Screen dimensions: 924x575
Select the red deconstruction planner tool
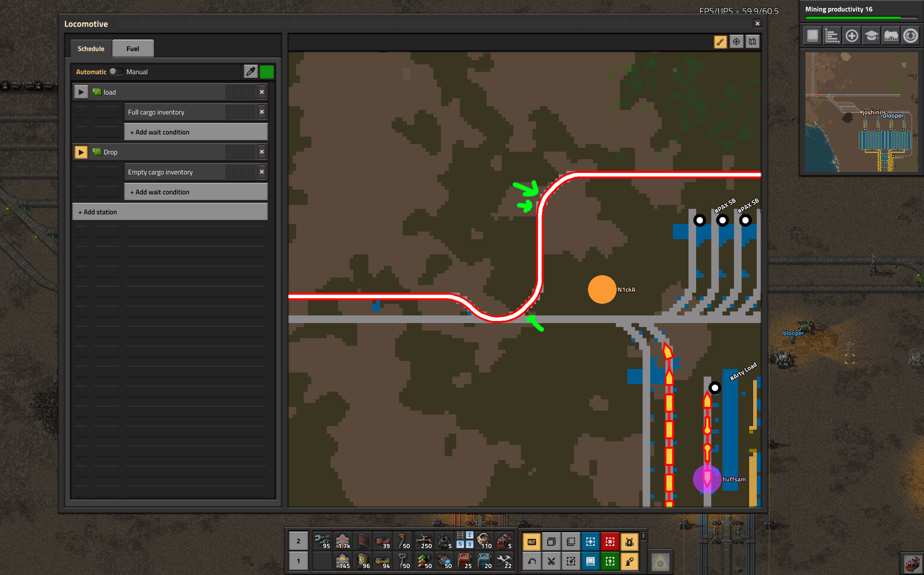pos(610,542)
